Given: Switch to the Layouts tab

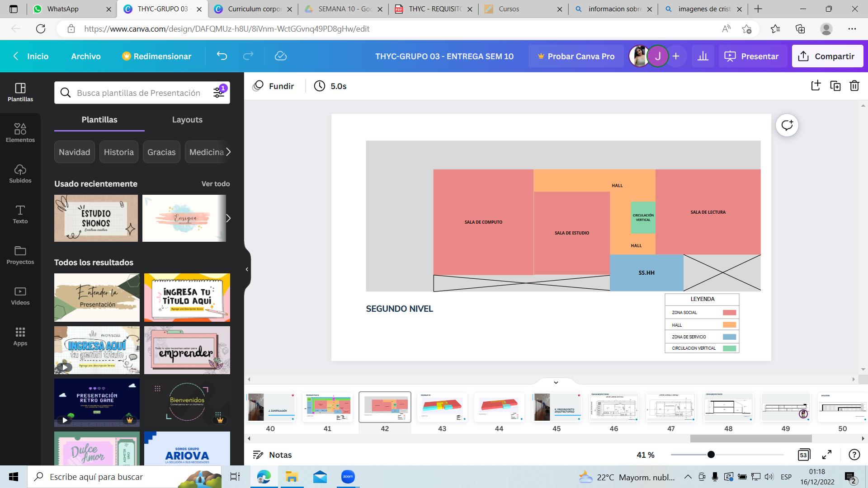Looking at the screenshot, I should (187, 120).
